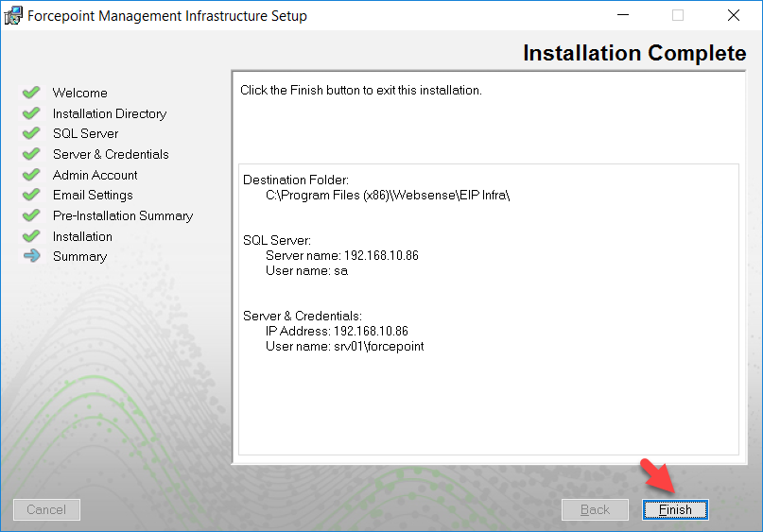This screenshot has height=532, width=763.
Task: Click the C:\Program Files (x86)\Websense\EIP Infra\ path
Action: point(388,196)
